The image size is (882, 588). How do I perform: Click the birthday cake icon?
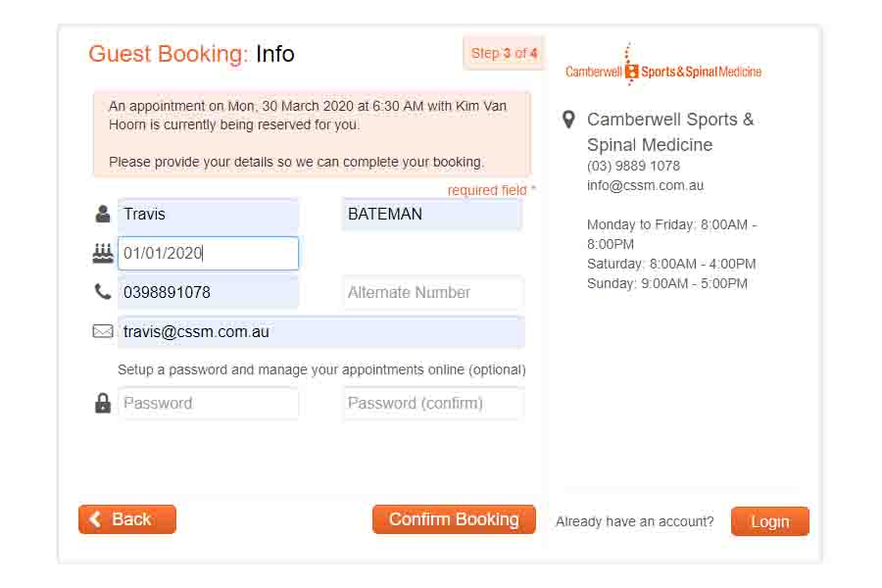point(103,253)
